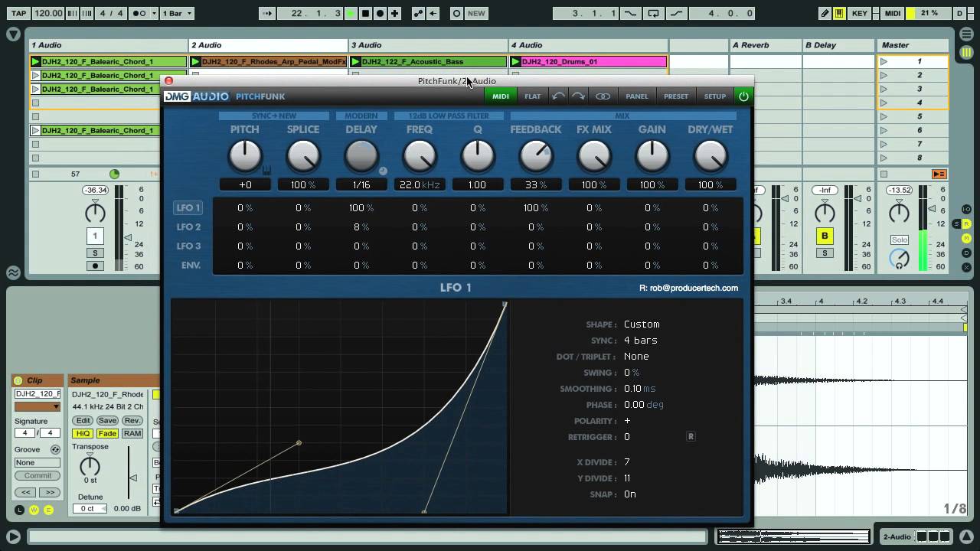Viewport: 980px width, 551px height.
Task: Click the sample Edit button
Action: [83, 421]
